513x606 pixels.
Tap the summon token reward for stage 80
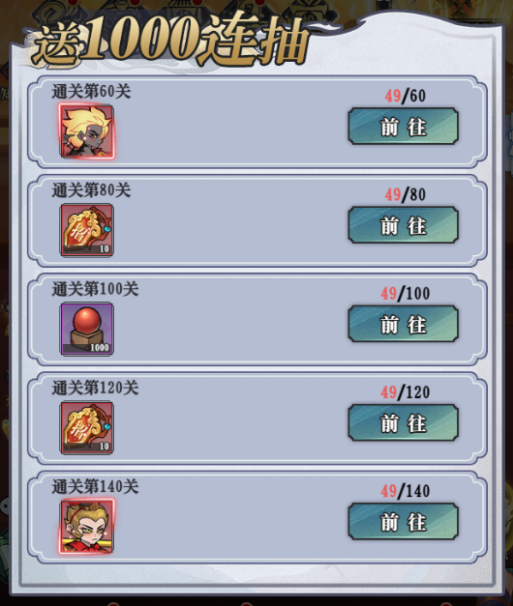87,230
